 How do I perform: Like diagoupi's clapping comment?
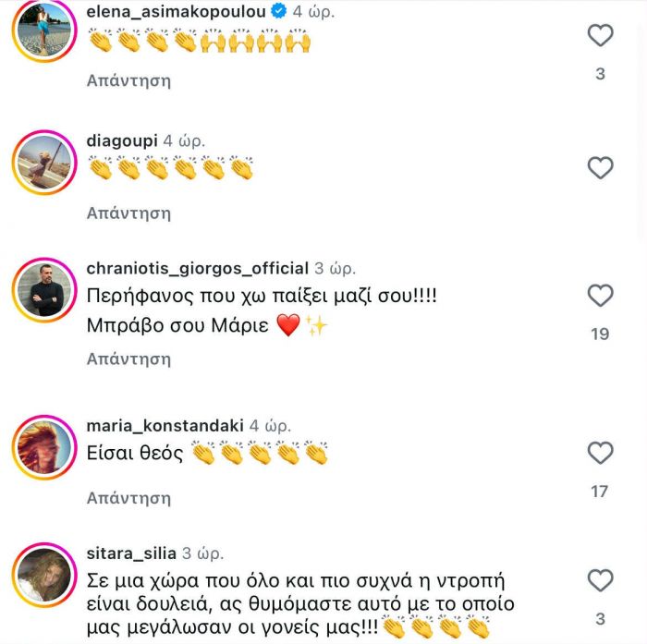601,168
